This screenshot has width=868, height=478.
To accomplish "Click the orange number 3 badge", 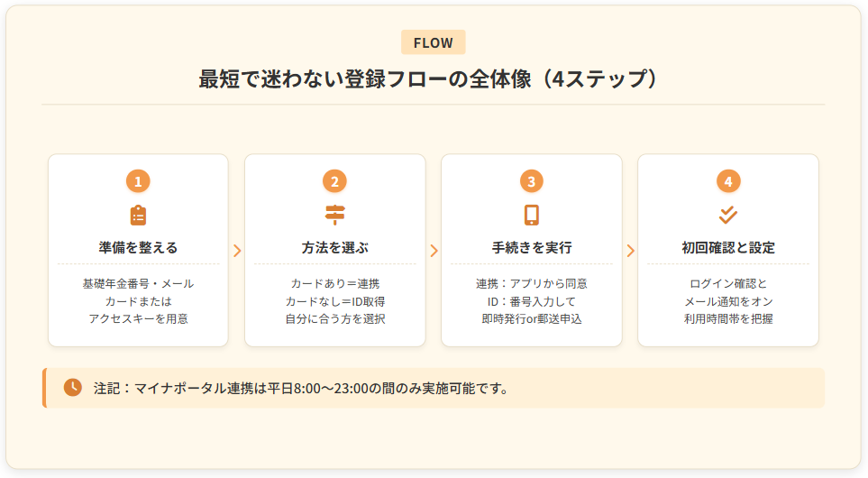I will tap(531, 181).
